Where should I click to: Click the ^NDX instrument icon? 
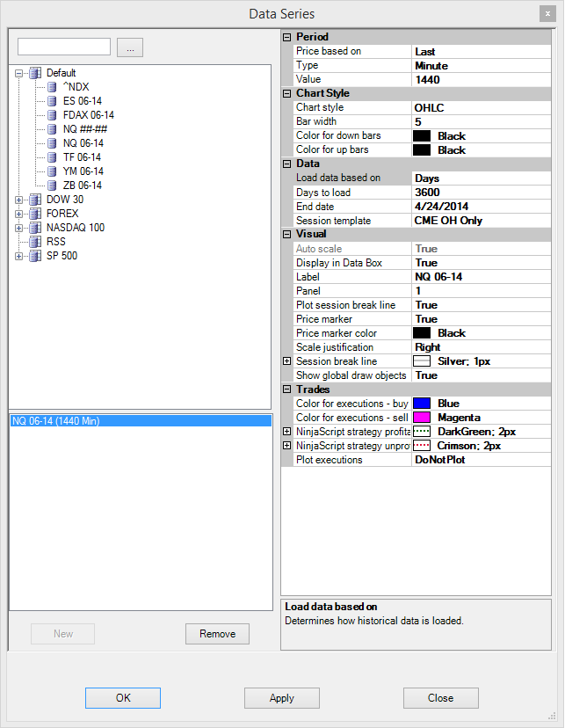tap(52, 87)
